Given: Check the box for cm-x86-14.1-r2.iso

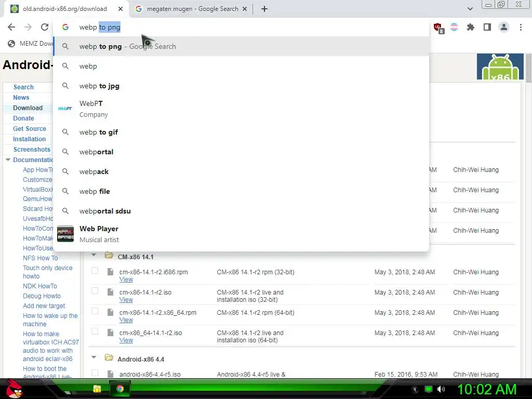Looking at the screenshot, I should (x=95, y=291).
